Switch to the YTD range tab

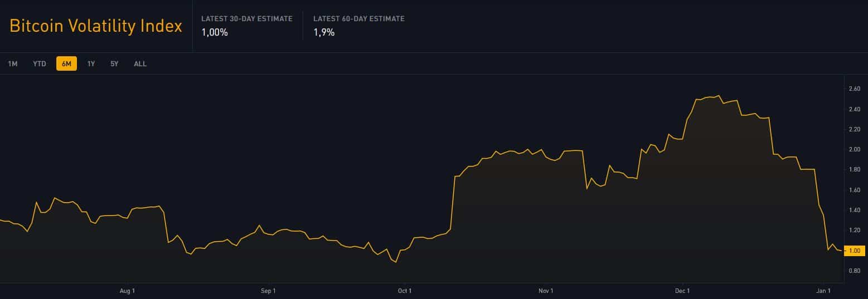[40, 64]
